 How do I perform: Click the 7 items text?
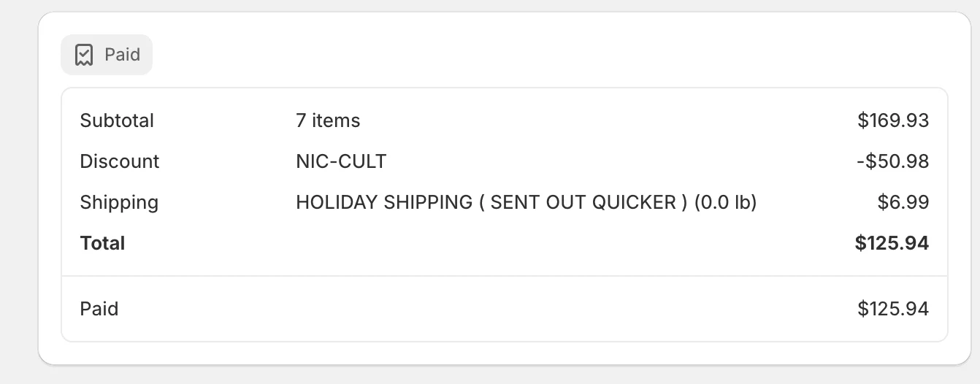(x=328, y=120)
